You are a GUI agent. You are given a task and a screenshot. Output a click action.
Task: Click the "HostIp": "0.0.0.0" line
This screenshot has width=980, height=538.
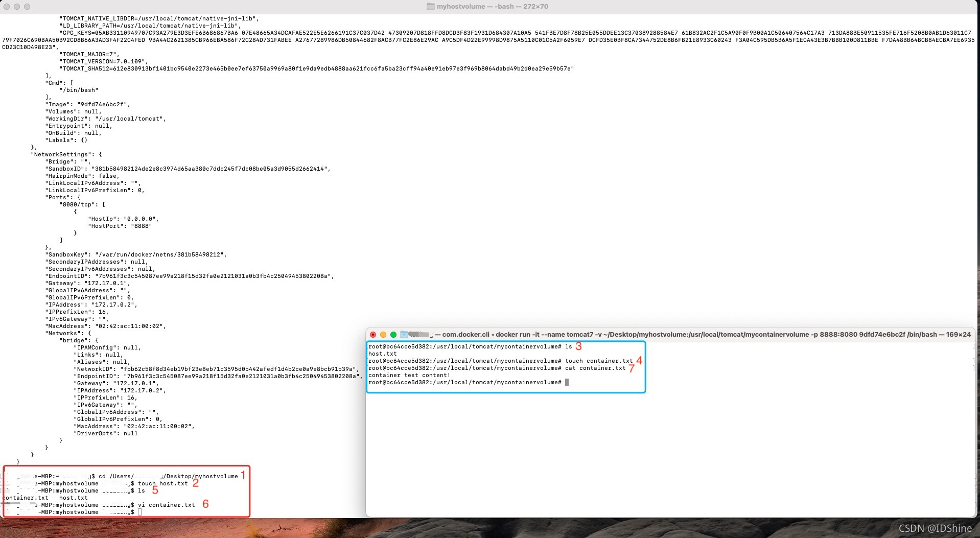(123, 219)
